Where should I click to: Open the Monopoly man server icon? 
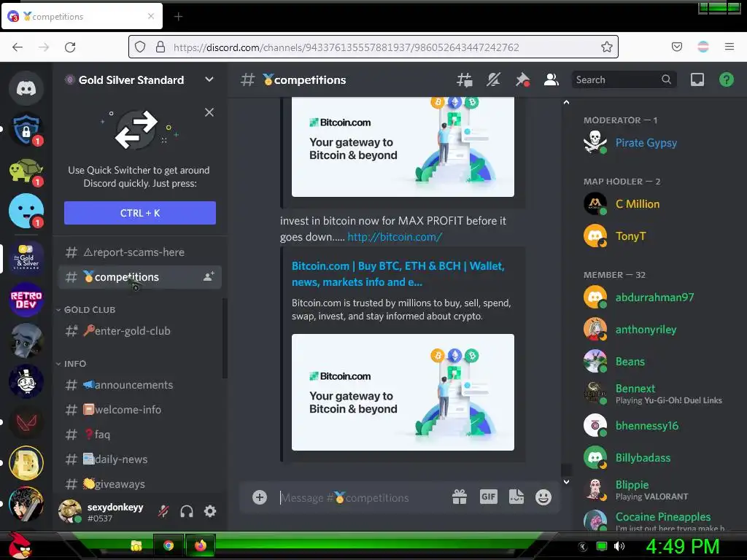[x=26, y=381]
